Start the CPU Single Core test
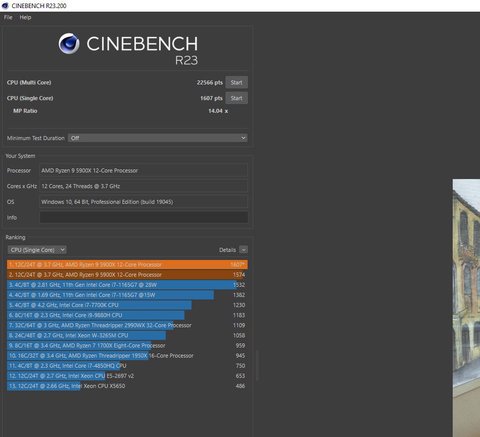The image size is (480, 437). pyautogui.click(x=236, y=98)
